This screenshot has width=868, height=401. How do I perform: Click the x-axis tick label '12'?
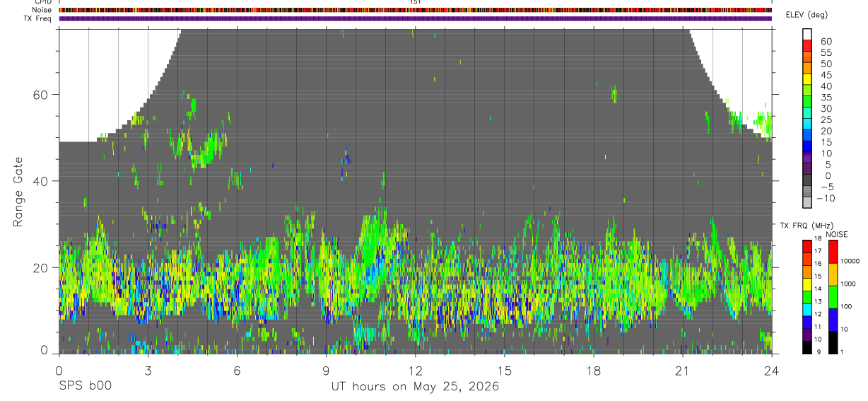pyautogui.click(x=415, y=370)
